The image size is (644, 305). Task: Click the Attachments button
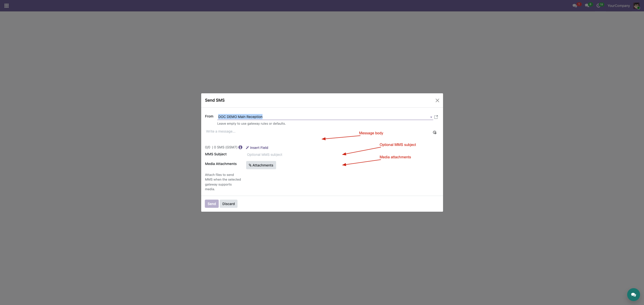pyautogui.click(x=261, y=165)
